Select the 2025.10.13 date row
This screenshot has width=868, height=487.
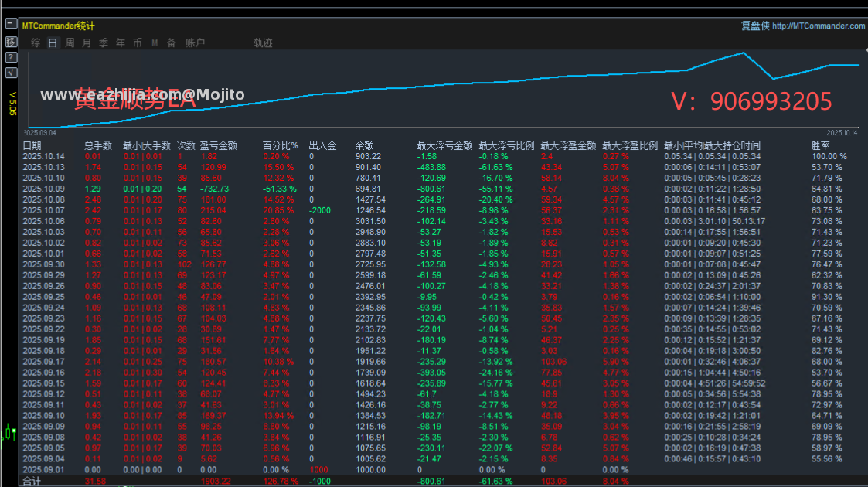click(44, 167)
